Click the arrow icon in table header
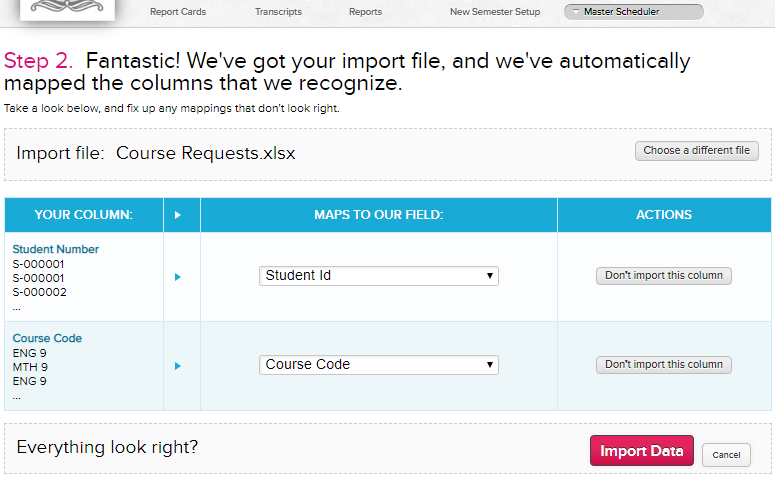775x478 pixels. tap(178, 214)
